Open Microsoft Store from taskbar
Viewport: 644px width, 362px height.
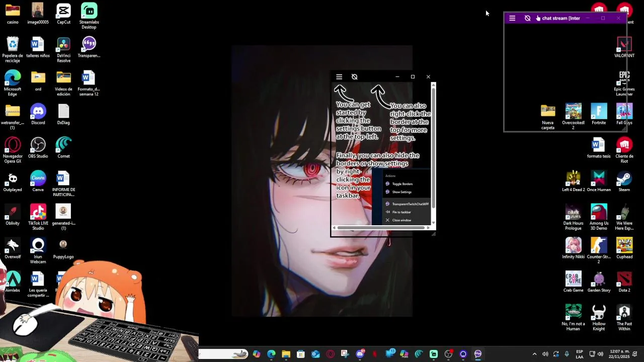pyautogui.click(x=301, y=354)
